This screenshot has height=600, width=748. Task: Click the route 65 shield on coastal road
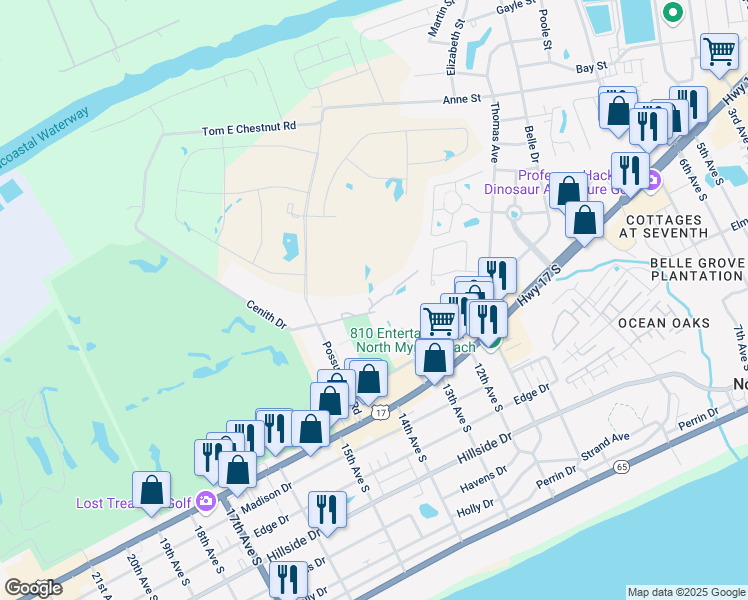click(622, 466)
